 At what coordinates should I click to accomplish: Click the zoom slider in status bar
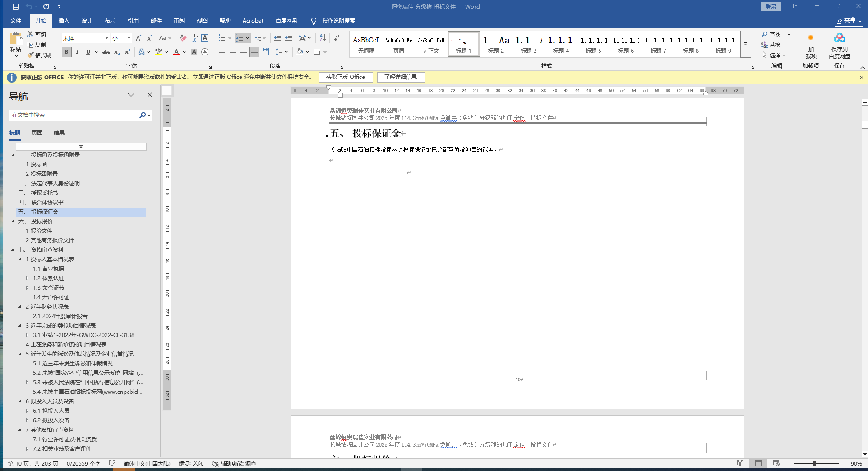pos(815,463)
